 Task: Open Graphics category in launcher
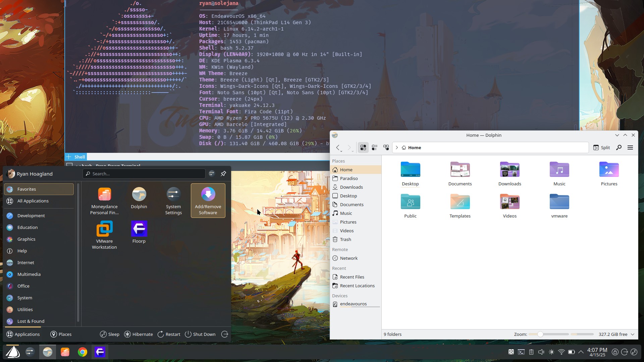(39, 239)
